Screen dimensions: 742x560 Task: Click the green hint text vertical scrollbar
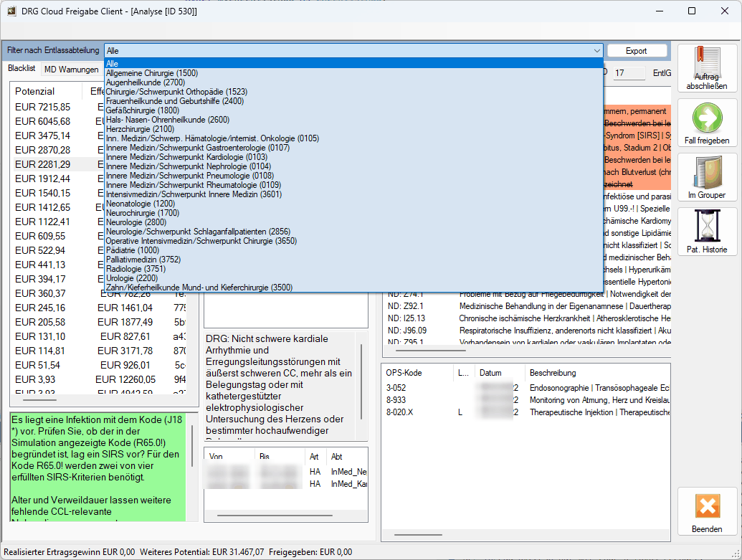pos(191,445)
